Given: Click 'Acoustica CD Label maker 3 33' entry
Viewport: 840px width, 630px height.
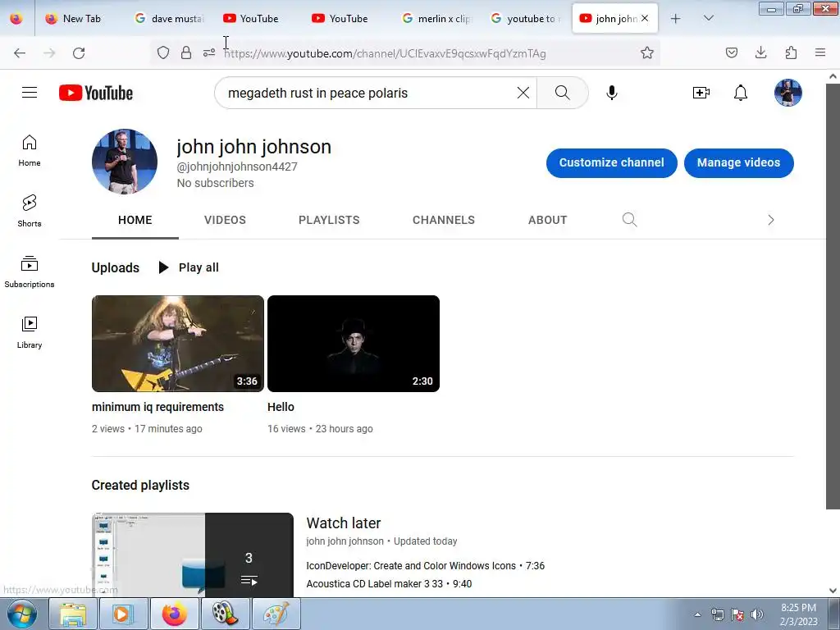Looking at the screenshot, I should click(x=376, y=584).
